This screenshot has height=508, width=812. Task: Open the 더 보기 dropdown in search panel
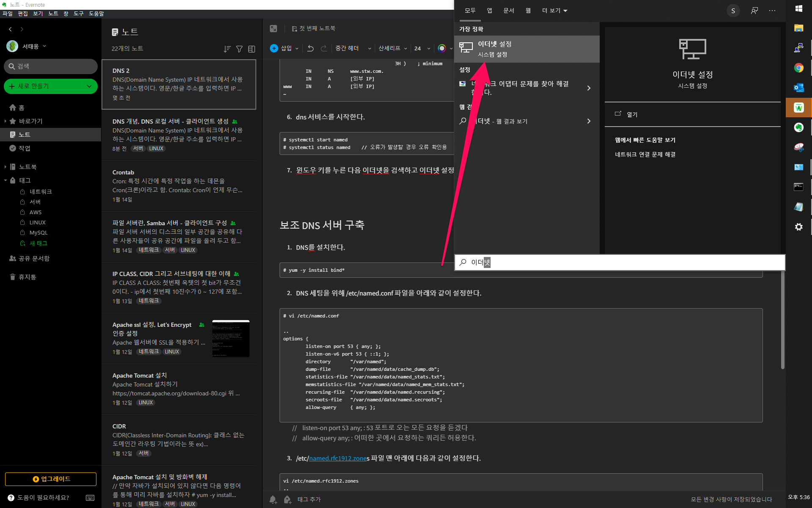(554, 11)
